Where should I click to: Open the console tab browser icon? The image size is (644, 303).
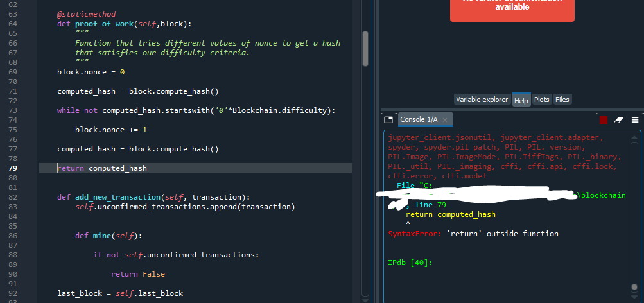tap(388, 120)
